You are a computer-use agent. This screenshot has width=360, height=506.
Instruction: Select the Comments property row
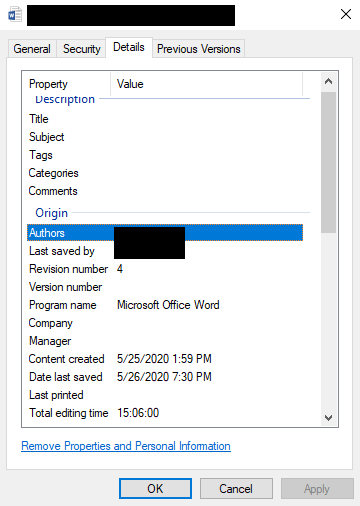tap(165, 191)
